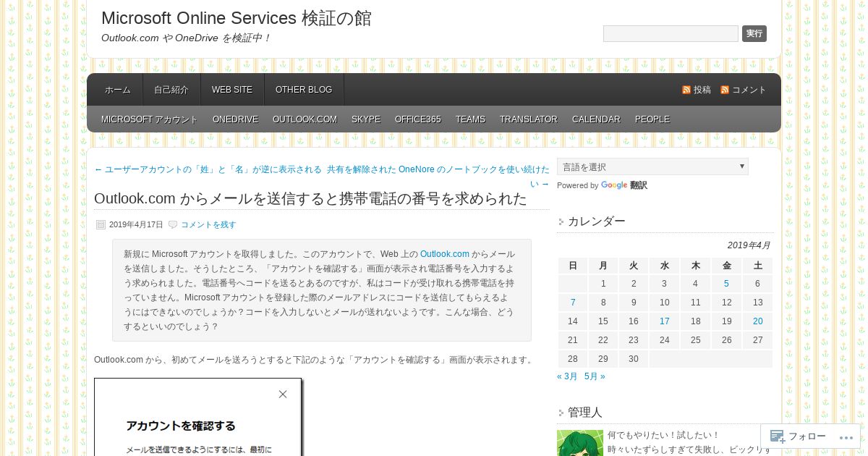
Task: Close the アカウントを確認する dialog with X
Action: click(x=283, y=394)
